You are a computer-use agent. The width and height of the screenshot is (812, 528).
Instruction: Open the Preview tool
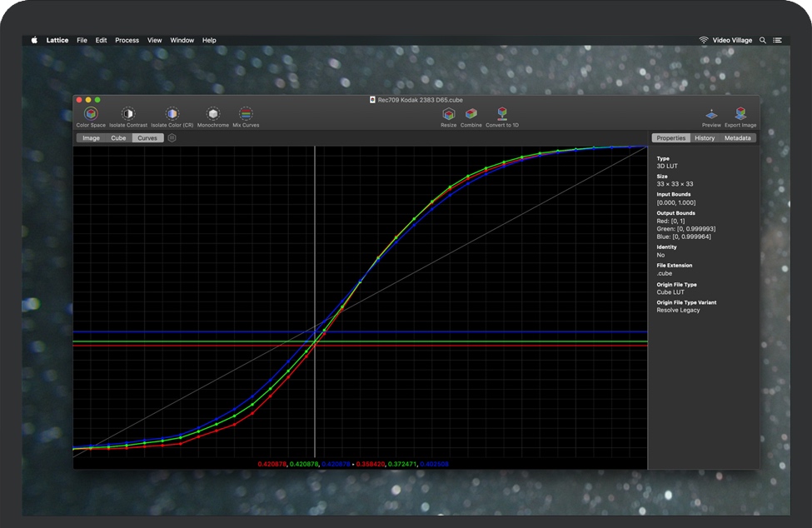click(x=711, y=114)
